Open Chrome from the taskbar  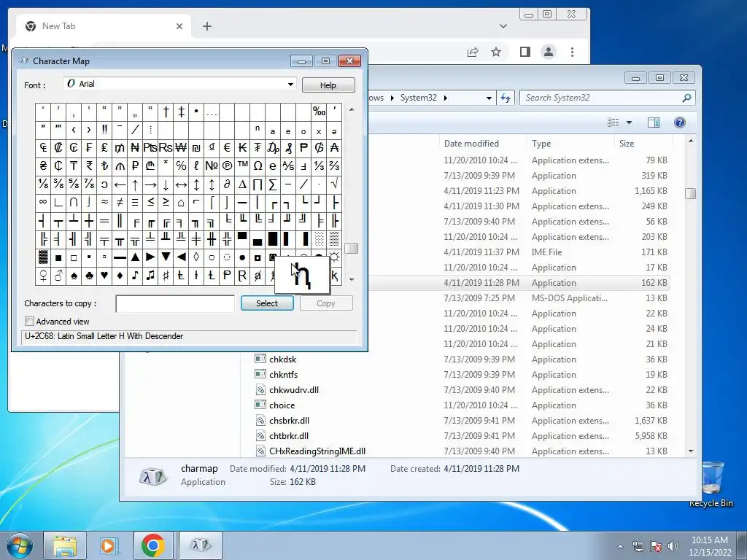pos(153,545)
